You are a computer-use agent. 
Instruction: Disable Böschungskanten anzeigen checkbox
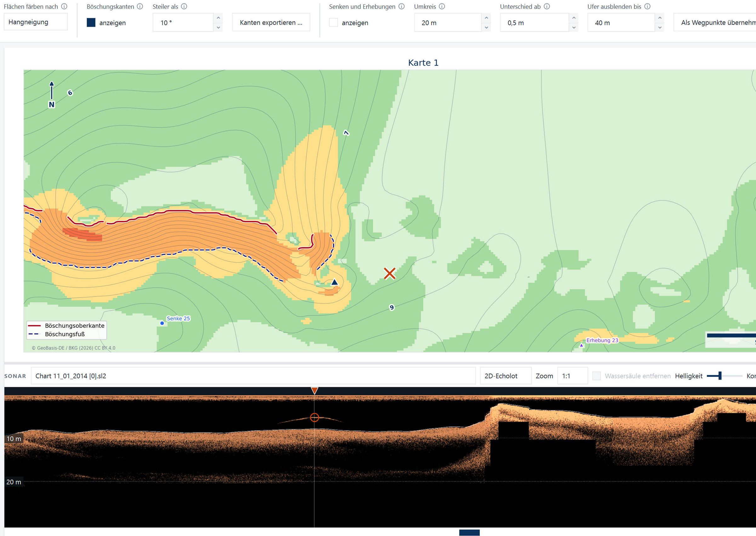pos(91,22)
